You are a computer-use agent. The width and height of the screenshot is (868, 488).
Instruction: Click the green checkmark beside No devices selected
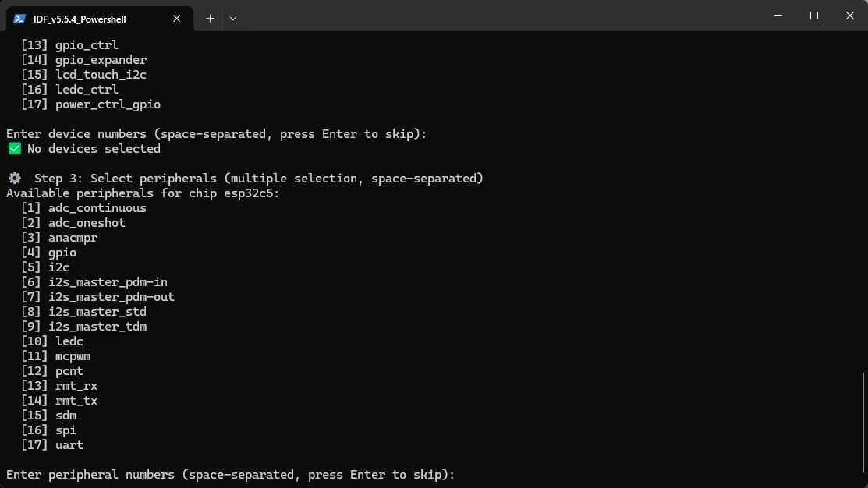point(15,149)
